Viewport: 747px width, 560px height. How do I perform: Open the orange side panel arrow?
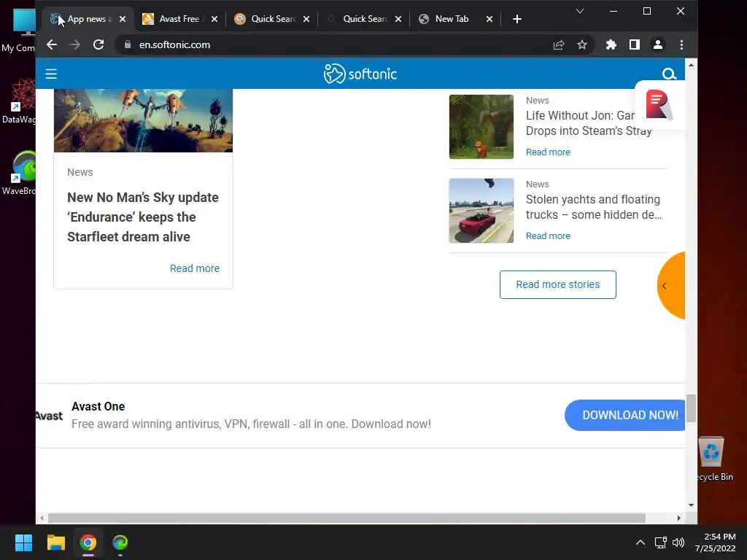click(x=671, y=286)
